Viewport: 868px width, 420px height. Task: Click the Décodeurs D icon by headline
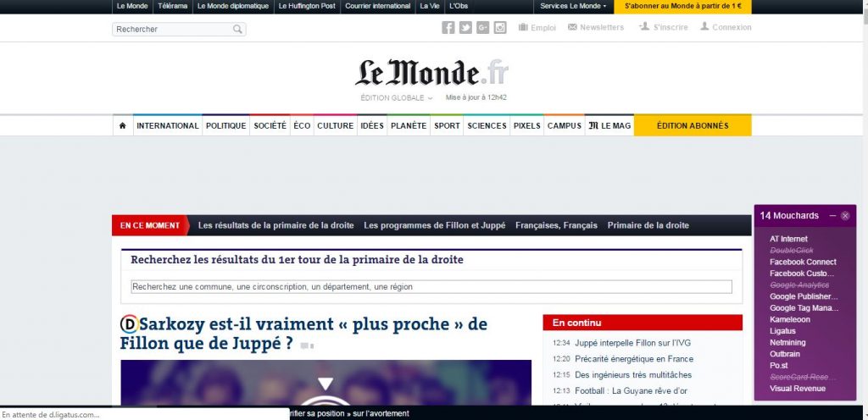point(129,323)
